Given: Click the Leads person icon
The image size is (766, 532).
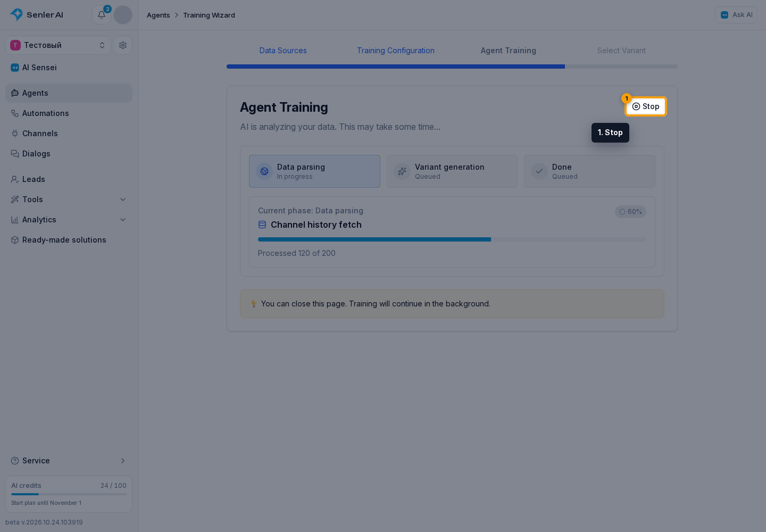Looking at the screenshot, I should pos(15,179).
